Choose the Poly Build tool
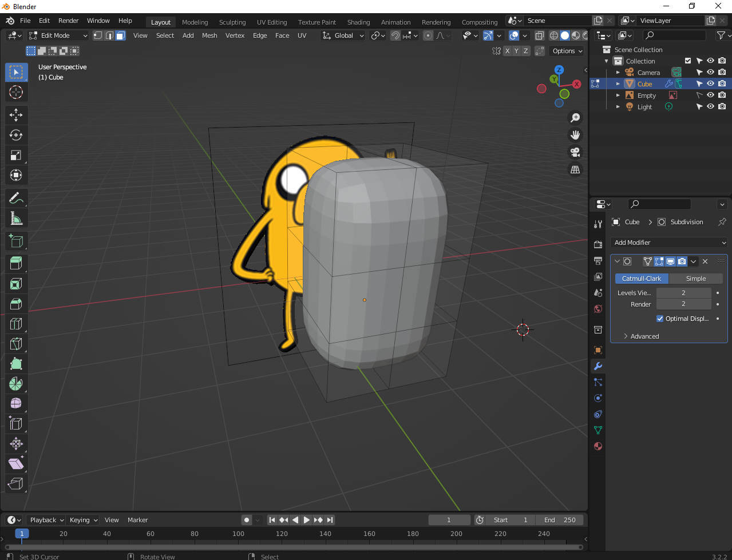732x560 pixels. click(x=16, y=364)
